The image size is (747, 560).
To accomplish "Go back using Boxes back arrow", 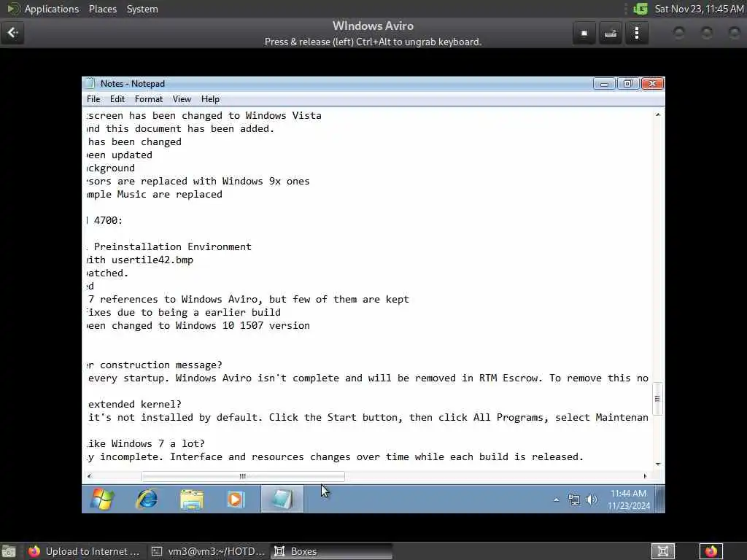I will click(x=12, y=33).
